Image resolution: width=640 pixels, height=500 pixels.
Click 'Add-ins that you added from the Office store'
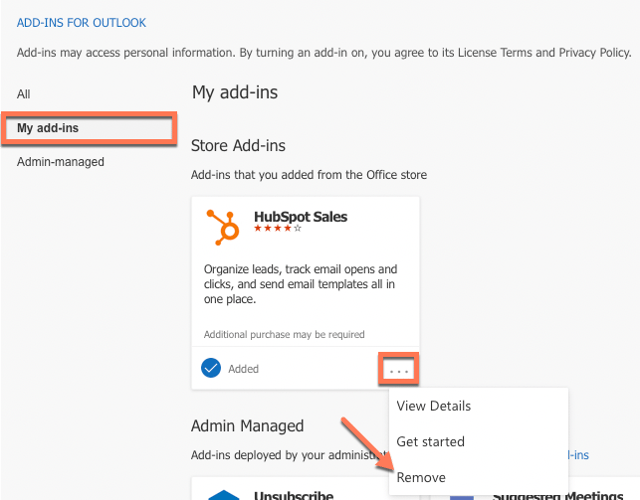pos(309,175)
